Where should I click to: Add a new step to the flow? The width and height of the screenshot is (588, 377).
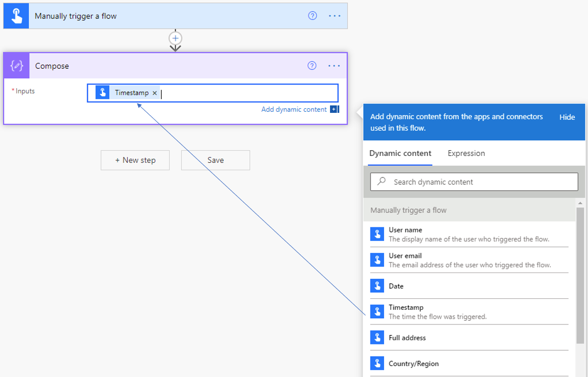coord(135,160)
